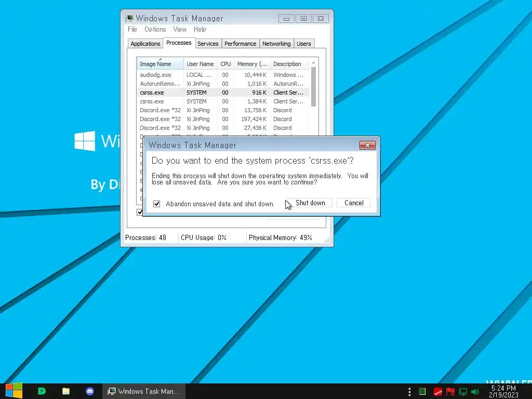Open File Explorer from the taskbar
532x399 pixels.
tap(66, 391)
